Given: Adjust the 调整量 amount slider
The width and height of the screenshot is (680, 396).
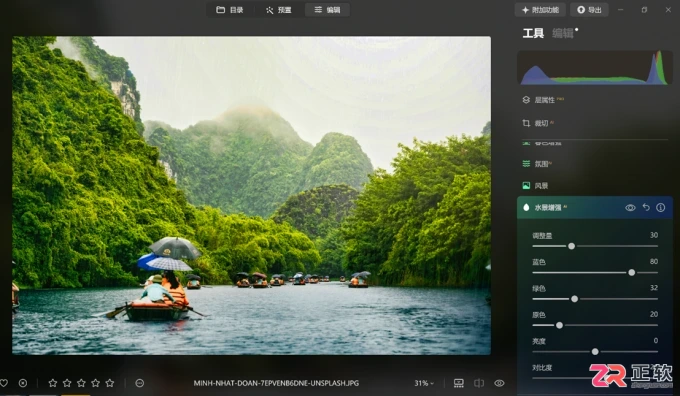Looking at the screenshot, I should coord(572,246).
